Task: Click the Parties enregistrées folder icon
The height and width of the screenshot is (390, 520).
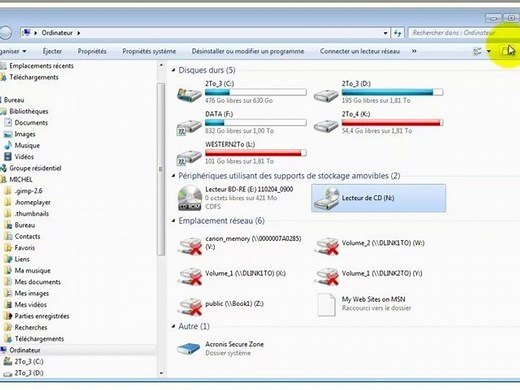Action: pyautogui.click(x=8, y=316)
